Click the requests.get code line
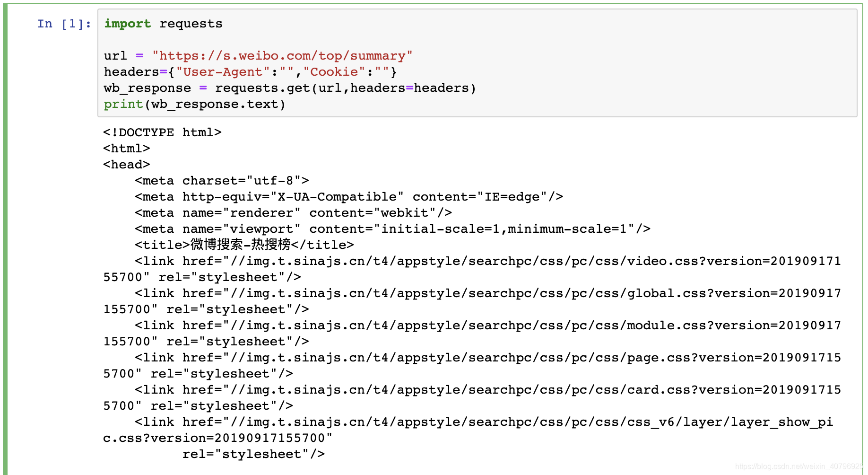This screenshot has height=475, width=868. click(x=290, y=88)
